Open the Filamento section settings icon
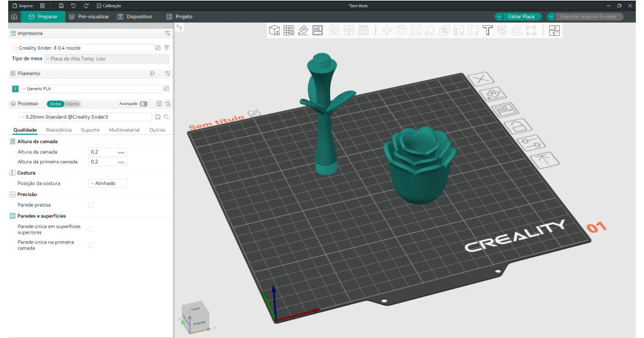This screenshot has width=644, height=338. click(167, 74)
